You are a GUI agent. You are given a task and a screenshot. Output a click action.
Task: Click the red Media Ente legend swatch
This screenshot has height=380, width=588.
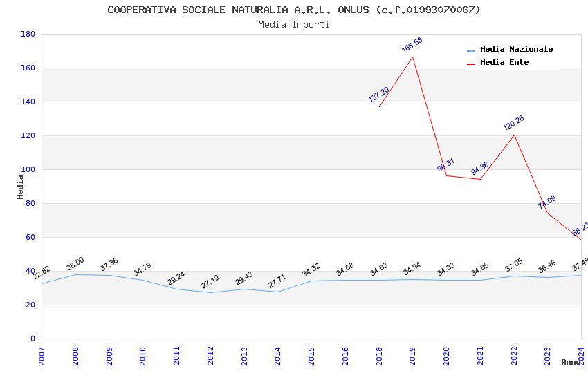tap(470, 64)
